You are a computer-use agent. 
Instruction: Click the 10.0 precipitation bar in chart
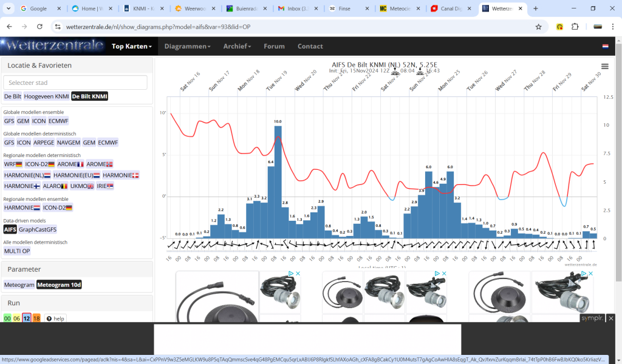click(x=278, y=182)
